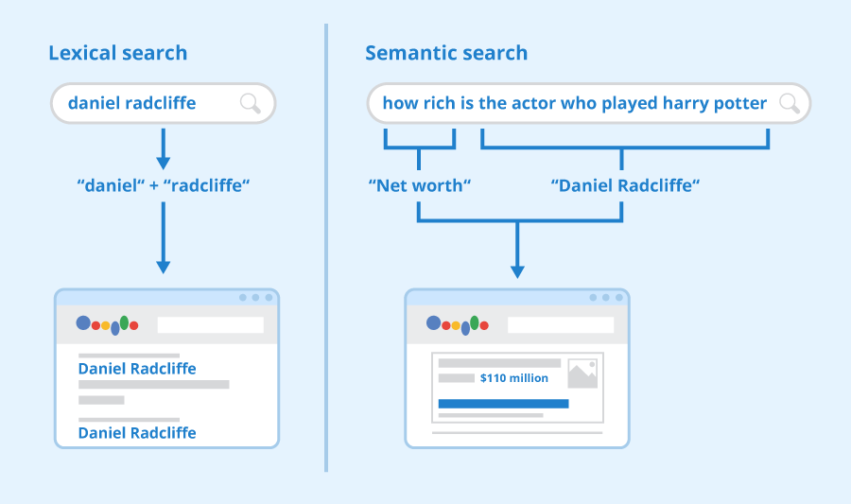Click the quoted "Daniel Radcliffe" entity label
The height and width of the screenshot is (504, 851).
[625, 185]
